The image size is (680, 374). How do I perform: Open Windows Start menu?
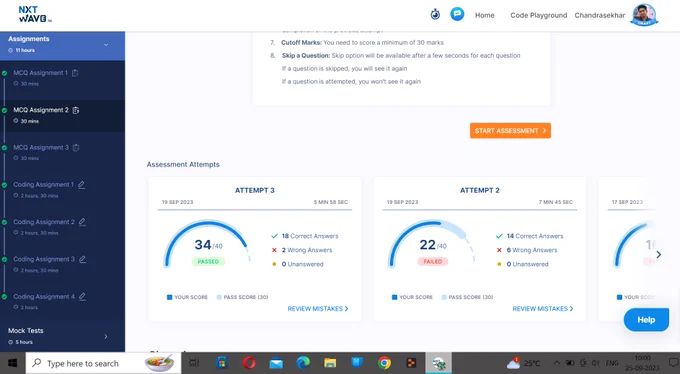(x=12, y=363)
